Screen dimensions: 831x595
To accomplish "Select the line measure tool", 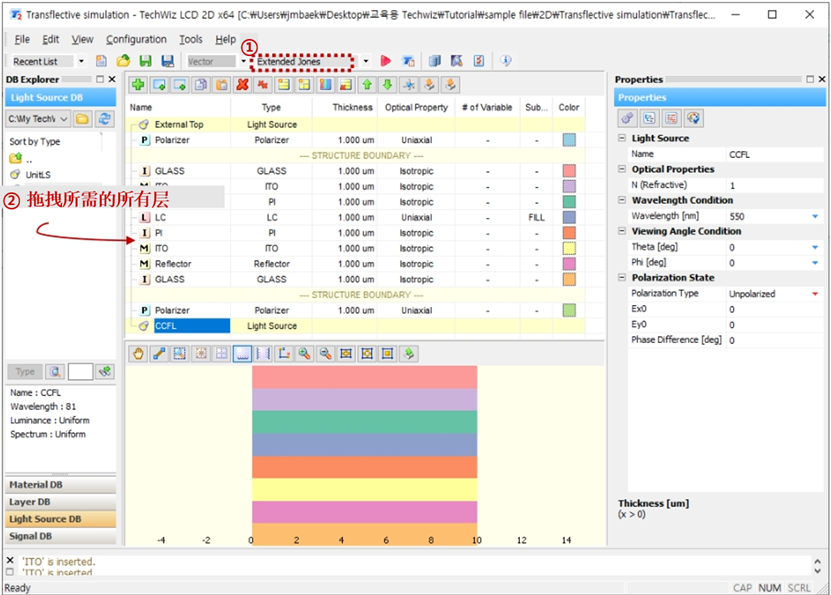I will pyautogui.click(x=159, y=353).
